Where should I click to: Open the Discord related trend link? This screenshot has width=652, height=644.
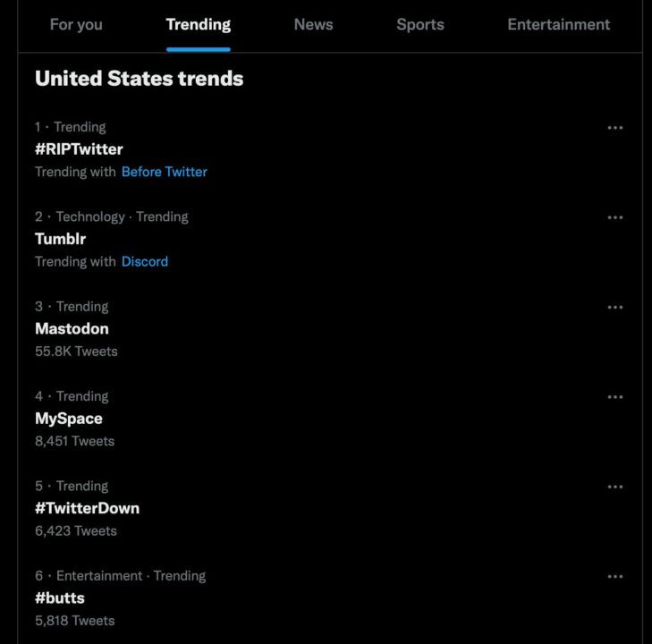click(x=145, y=261)
